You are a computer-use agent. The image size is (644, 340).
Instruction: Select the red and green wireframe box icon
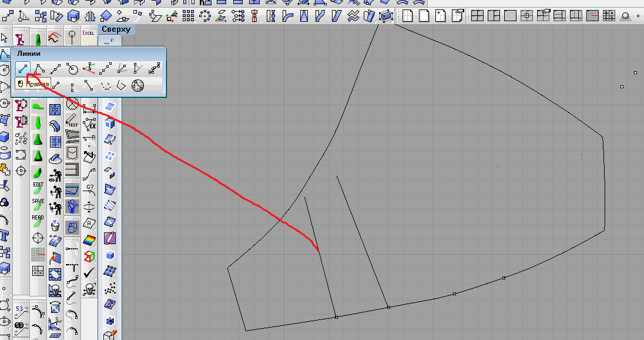[89, 256]
